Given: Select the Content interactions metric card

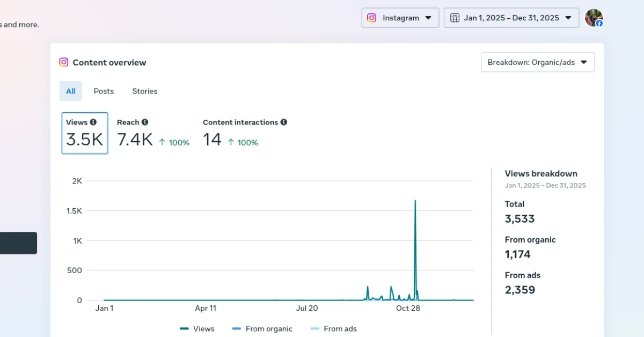Looking at the screenshot, I should 244,133.
